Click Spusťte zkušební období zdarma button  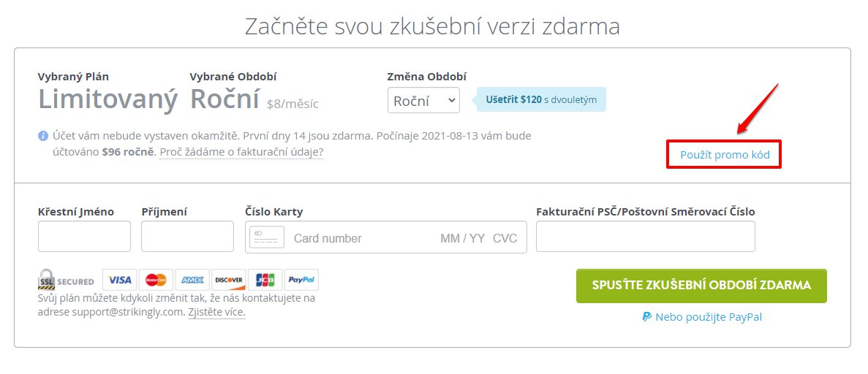tap(701, 286)
